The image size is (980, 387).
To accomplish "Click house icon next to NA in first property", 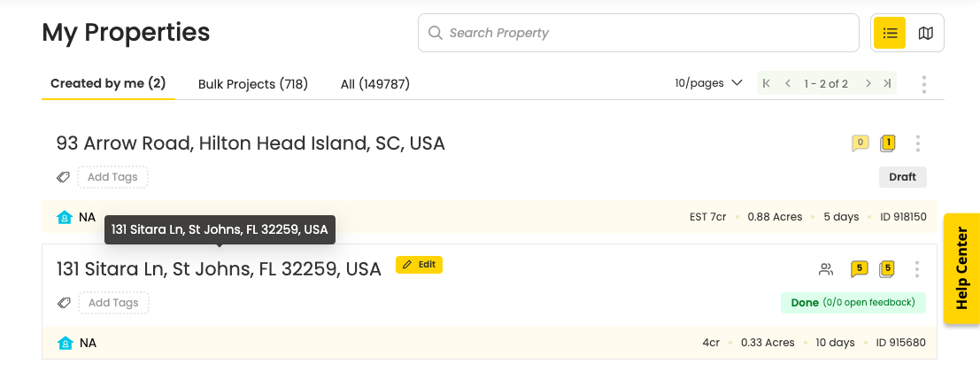I will coord(65,218).
